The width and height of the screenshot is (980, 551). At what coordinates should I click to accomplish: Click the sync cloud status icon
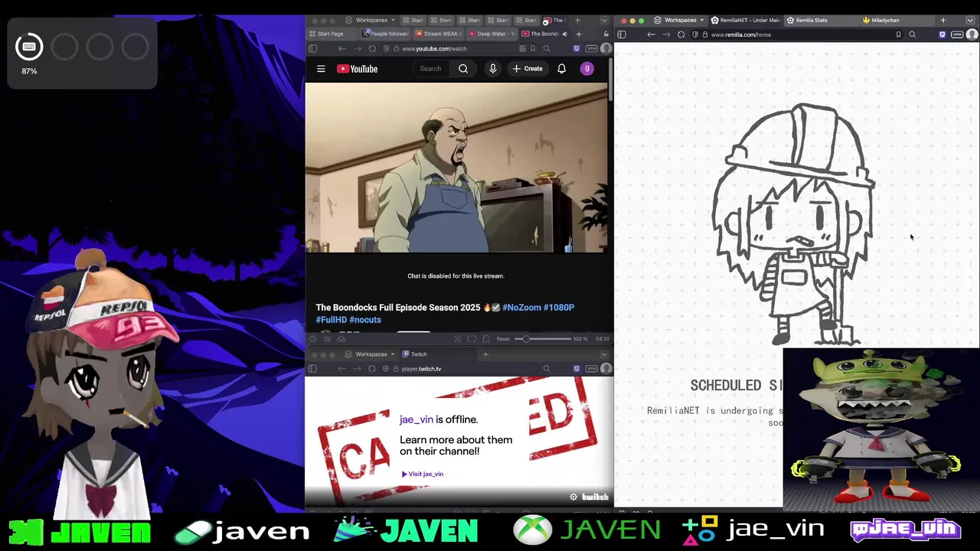click(341, 339)
